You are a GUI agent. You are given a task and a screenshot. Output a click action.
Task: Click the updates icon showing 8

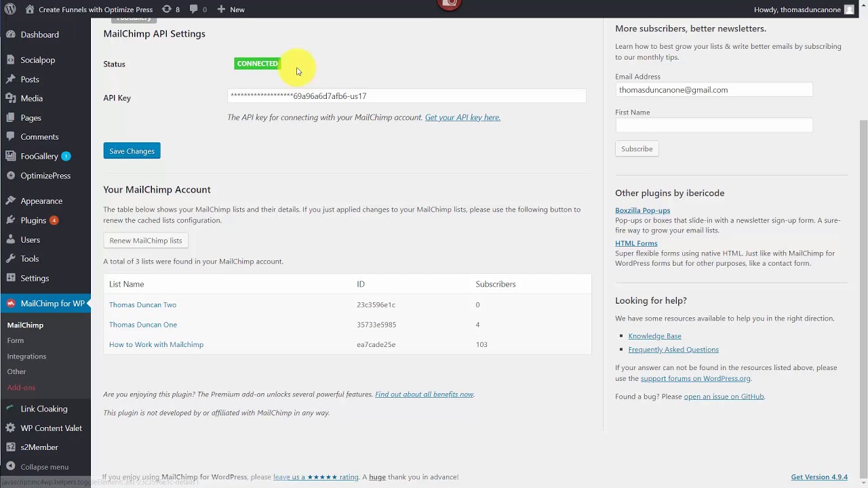pyautogui.click(x=167, y=9)
